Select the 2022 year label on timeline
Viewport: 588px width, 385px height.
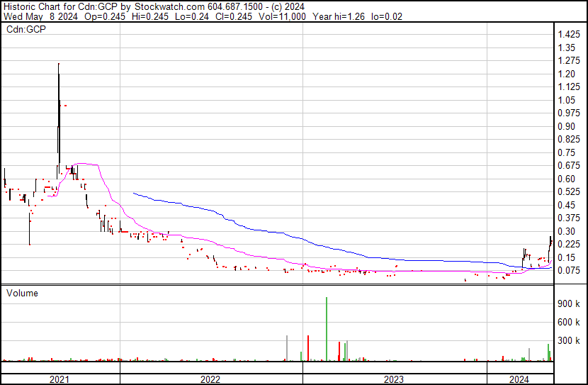tap(210, 379)
